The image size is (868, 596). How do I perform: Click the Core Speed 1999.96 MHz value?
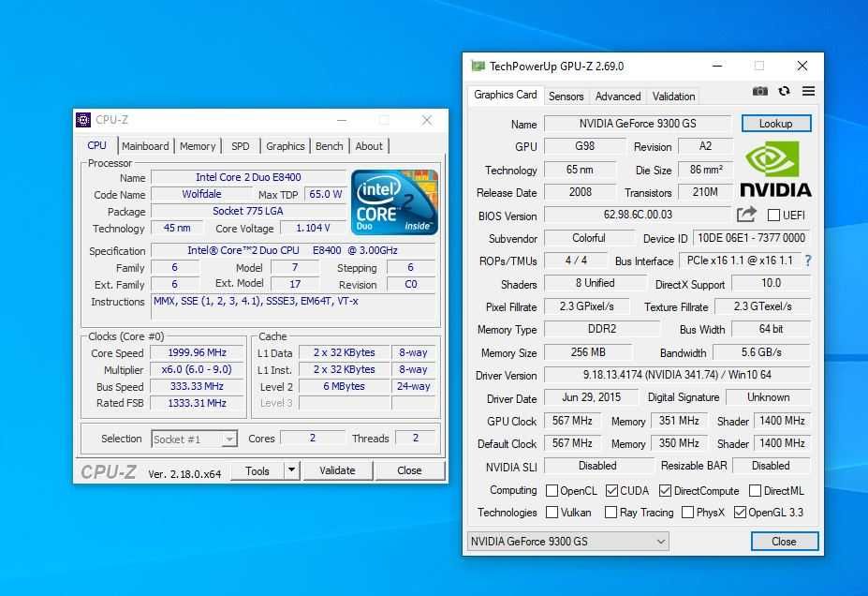(x=197, y=353)
